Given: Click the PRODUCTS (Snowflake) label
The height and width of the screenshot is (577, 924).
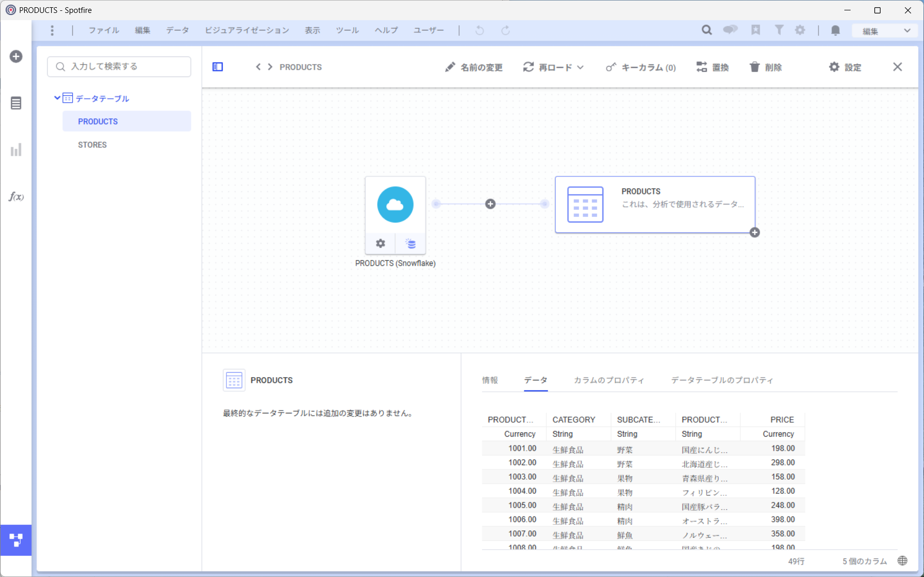Looking at the screenshot, I should click(x=396, y=263).
